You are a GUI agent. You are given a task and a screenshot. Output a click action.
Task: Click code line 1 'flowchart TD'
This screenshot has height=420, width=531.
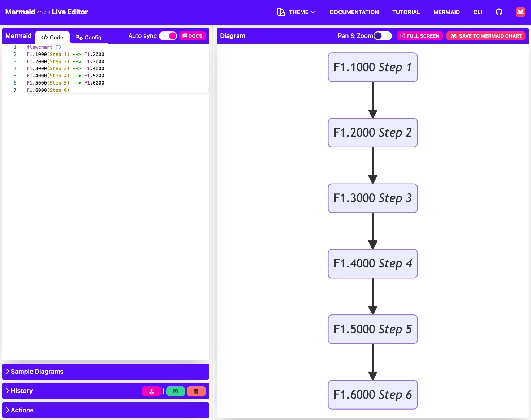click(44, 47)
